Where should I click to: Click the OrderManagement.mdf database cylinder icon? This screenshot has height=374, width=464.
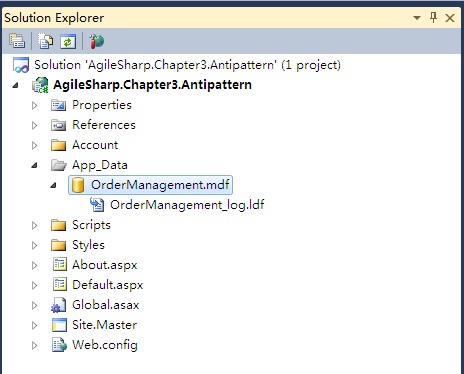(x=78, y=185)
